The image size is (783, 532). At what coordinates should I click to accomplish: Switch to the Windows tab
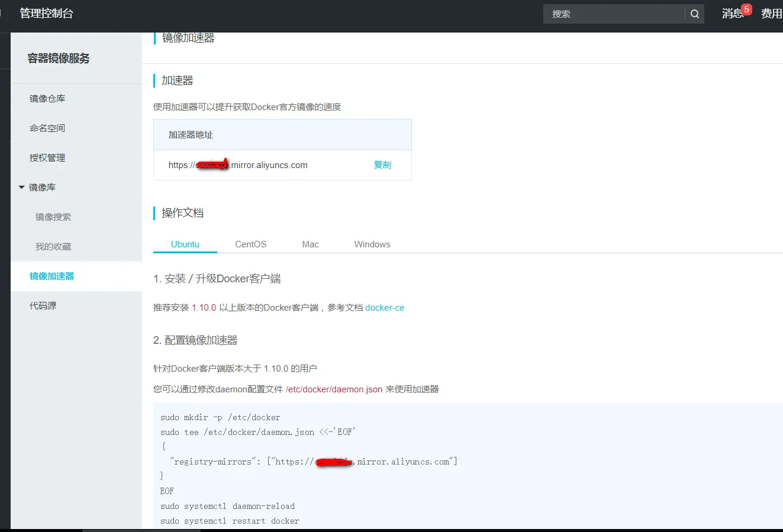372,244
